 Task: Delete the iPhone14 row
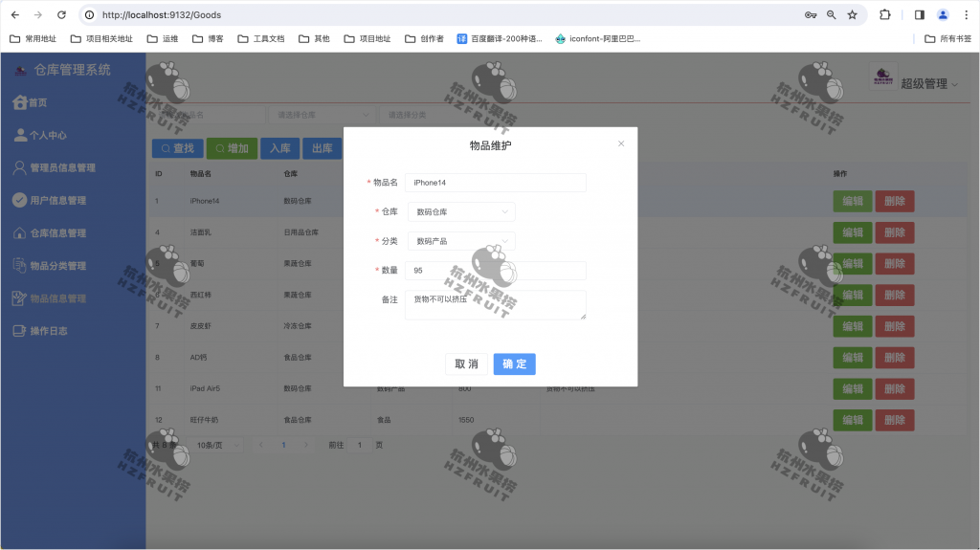pos(895,201)
